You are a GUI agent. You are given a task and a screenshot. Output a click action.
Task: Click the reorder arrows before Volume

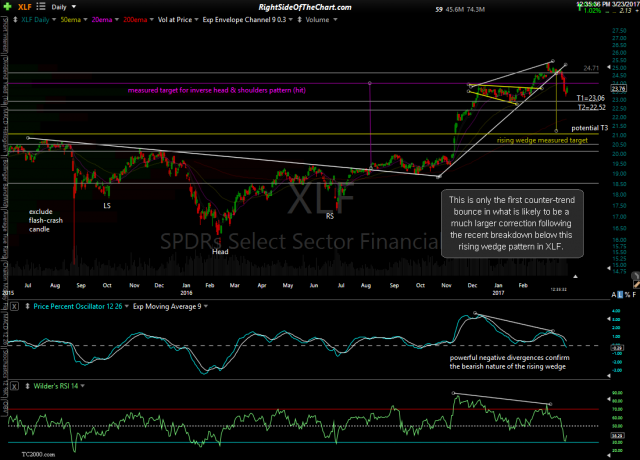click(300, 20)
